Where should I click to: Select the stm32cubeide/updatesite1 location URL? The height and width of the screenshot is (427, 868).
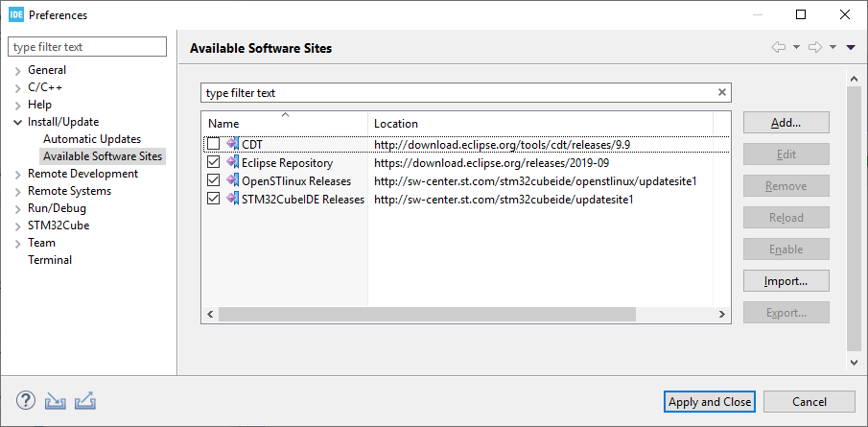coord(504,199)
